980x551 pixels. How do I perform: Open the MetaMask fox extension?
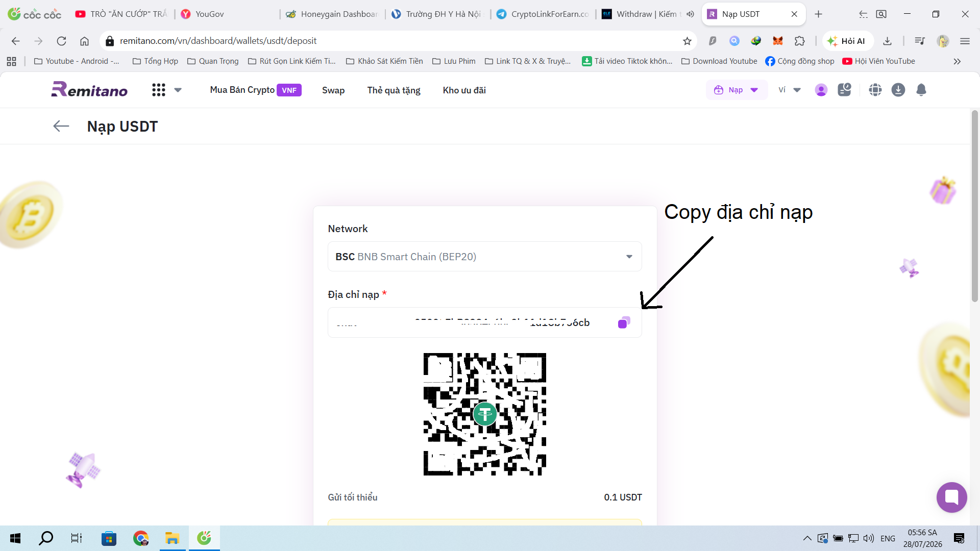point(778,41)
